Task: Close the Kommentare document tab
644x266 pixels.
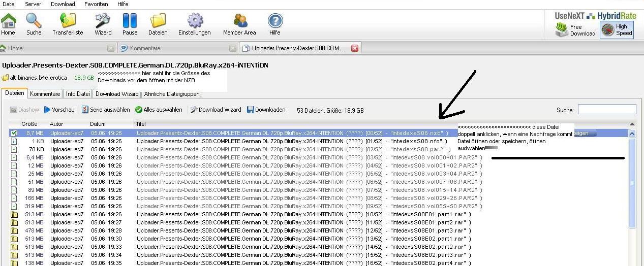Action: point(233,48)
